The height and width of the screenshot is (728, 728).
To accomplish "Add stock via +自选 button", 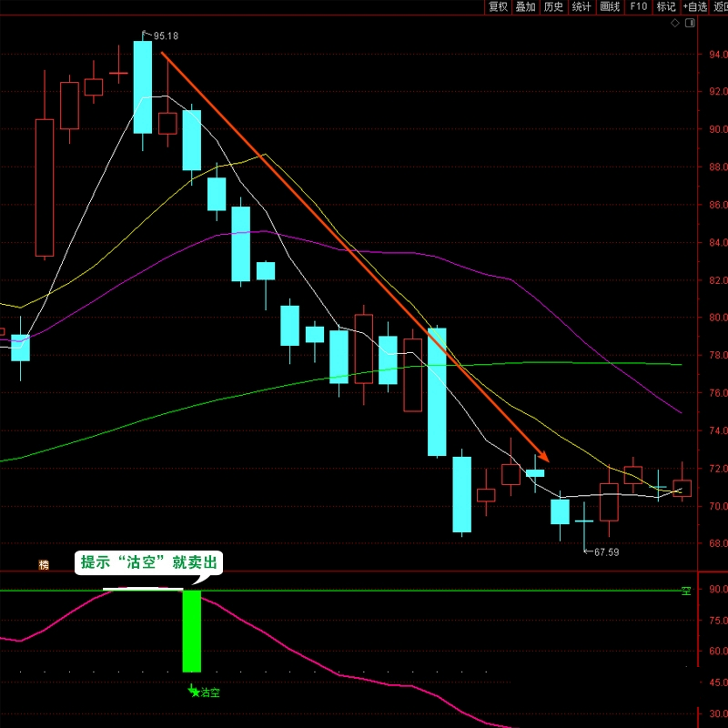I will click(694, 7).
